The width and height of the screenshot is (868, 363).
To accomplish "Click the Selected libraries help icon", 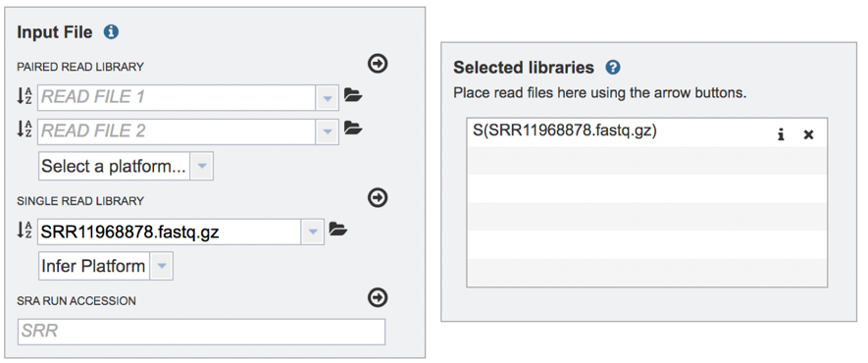I will coord(613,68).
